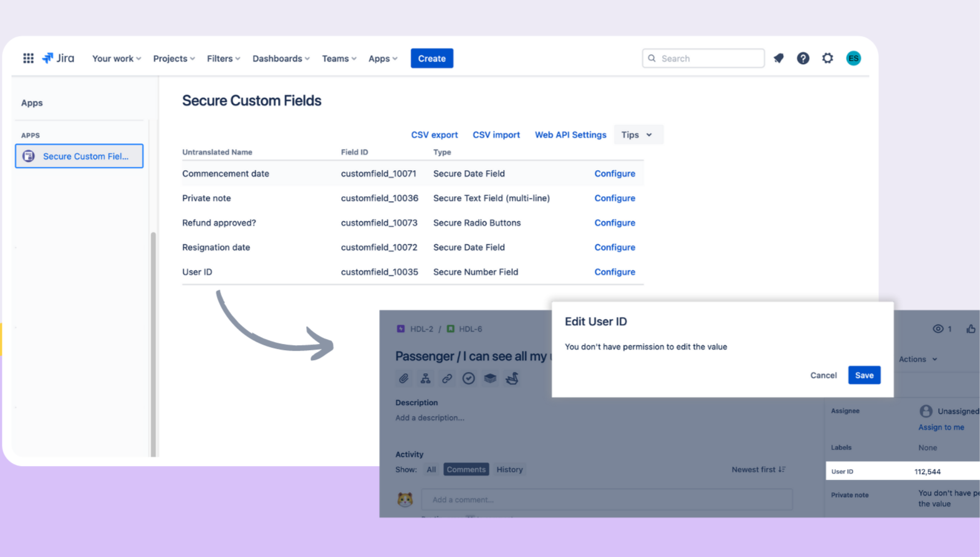The image size is (980, 557).
Task: Select Secure Custom Fields in sidebar
Action: coord(79,156)
